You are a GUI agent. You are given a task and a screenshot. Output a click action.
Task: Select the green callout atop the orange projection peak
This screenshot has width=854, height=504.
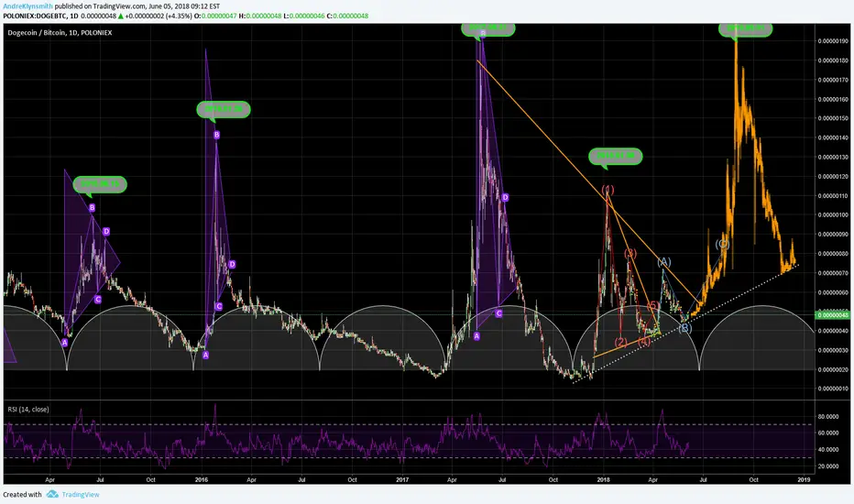pos(745,29)
